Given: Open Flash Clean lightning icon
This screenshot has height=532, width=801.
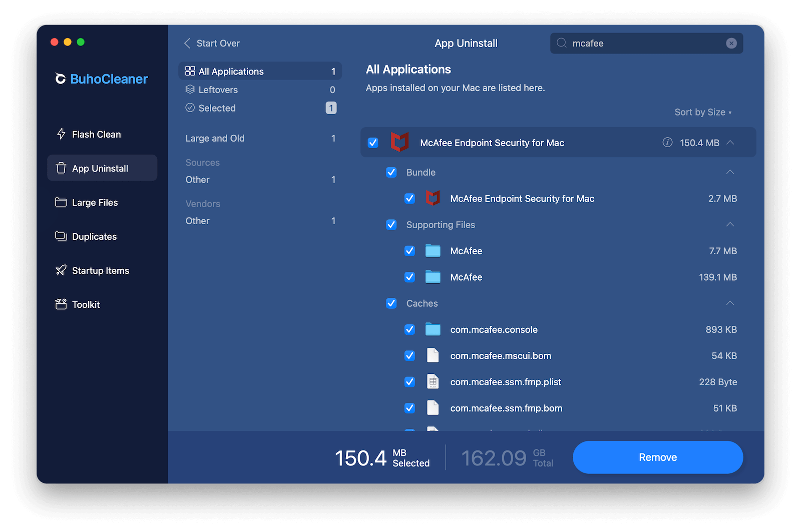Looking at the screenshot, I should pyautogui.click(x=61, y=134).
